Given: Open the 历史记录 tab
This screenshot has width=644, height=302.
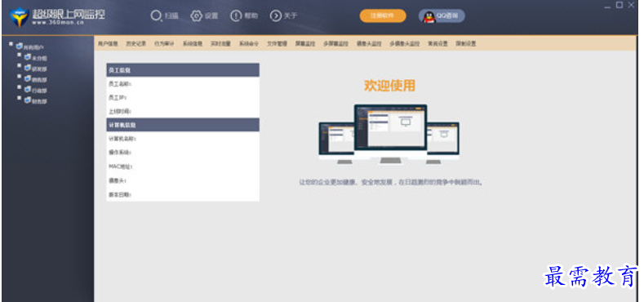Looking at the screenshot, I should click(x=136, y=43).
